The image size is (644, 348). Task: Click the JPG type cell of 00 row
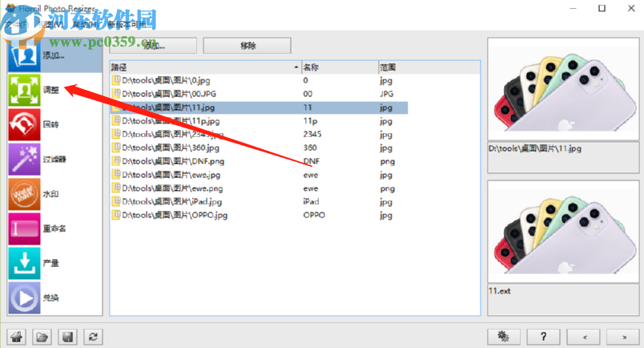point(387,94)
